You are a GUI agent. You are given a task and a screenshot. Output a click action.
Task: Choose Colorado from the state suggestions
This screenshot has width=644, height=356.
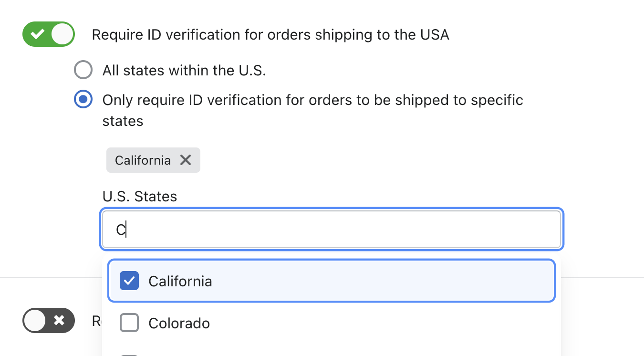pos(179,323)
